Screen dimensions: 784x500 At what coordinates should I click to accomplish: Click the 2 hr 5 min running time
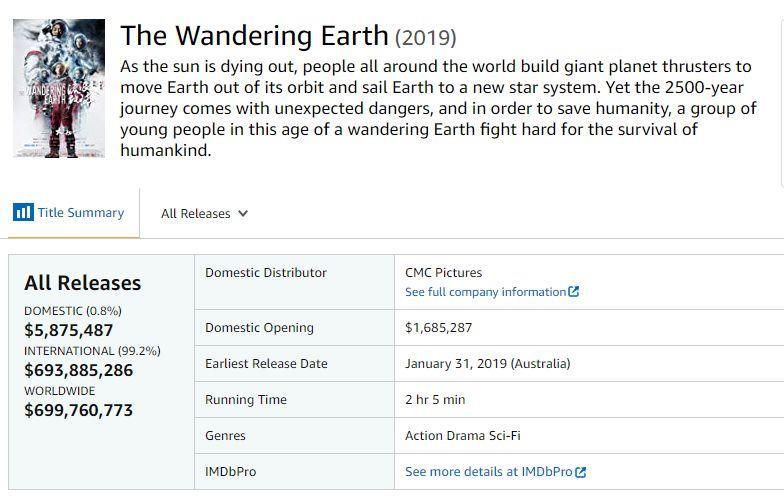pyautogui.click(x=435, y=400)
